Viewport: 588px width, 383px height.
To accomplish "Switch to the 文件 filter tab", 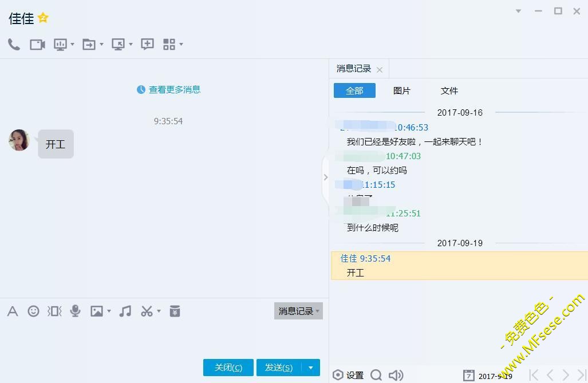I will [x=449, y=90].
